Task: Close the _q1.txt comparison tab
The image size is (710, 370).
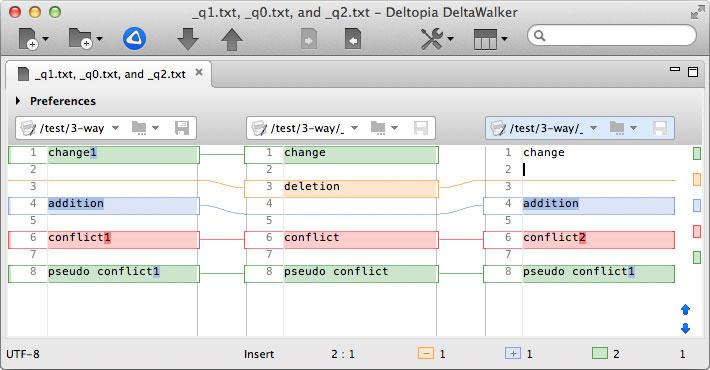Action: coord(199,72)
